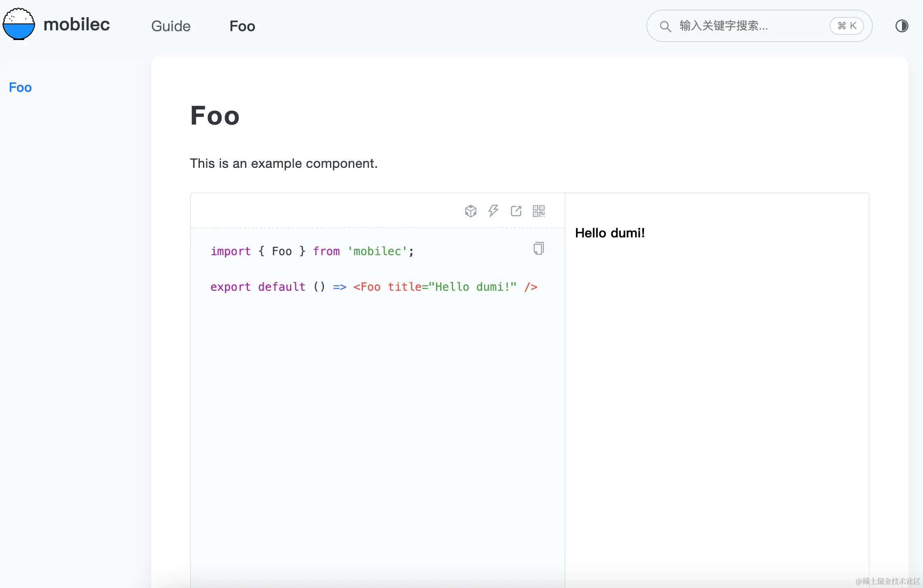The image size is (923, 588).
Task: Open Foo in the left sidebar
Action: [x=20, y=87]
